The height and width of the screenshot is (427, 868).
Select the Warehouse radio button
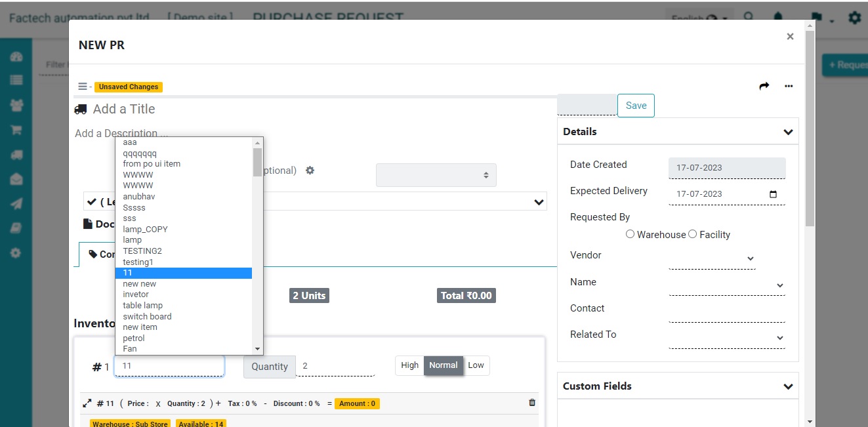[x=630, y=234]
